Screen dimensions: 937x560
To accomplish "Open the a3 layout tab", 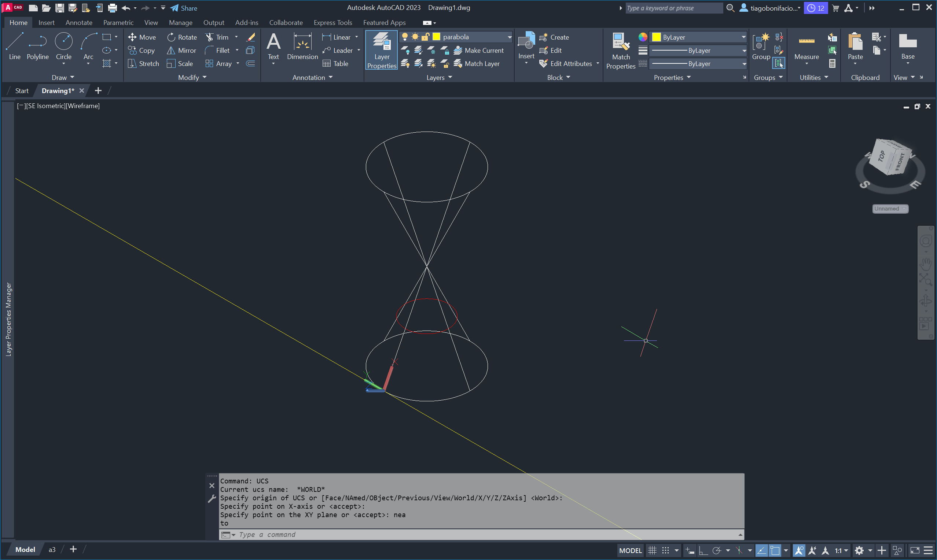I will click(52, 549).
